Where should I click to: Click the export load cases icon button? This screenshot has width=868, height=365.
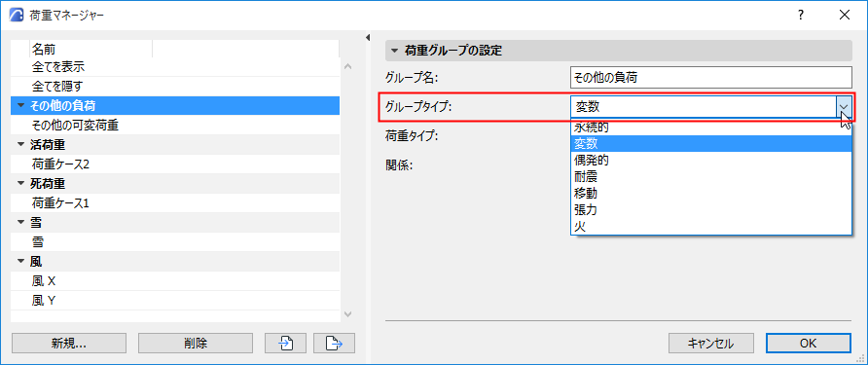(x=334, y=344)
